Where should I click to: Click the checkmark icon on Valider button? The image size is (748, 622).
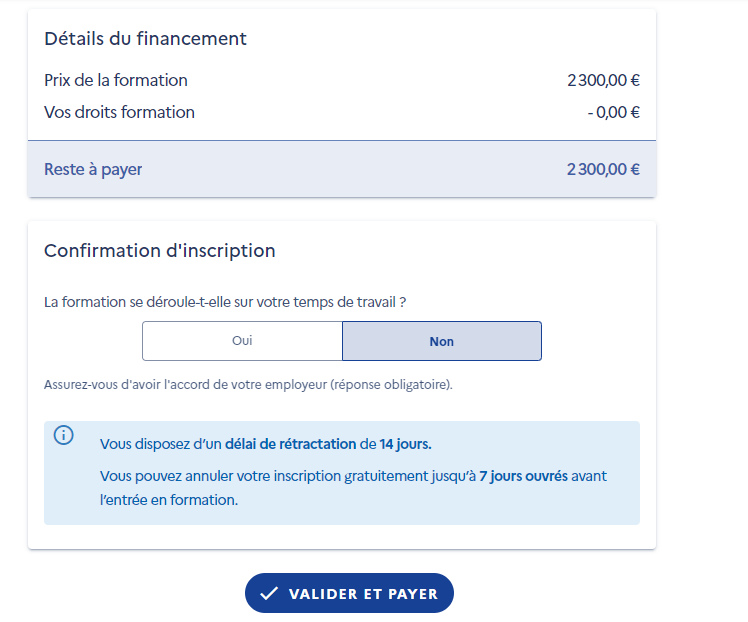(x=268, y=594)
